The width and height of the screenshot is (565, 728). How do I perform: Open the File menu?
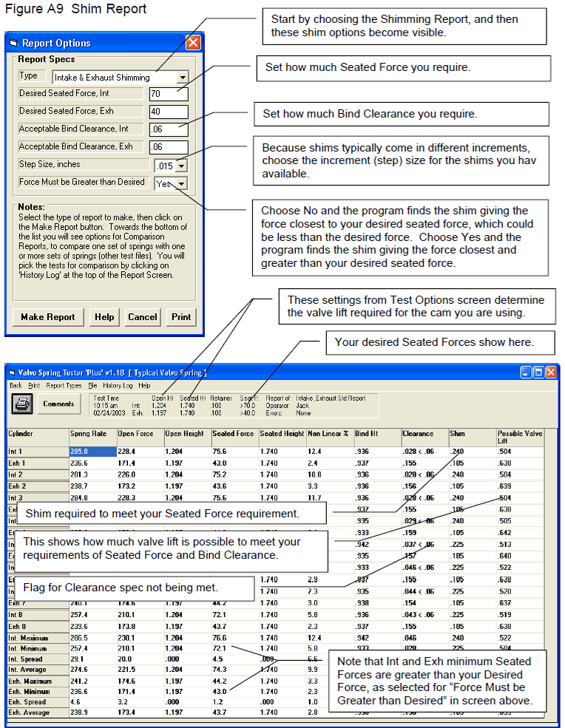[x=92, y=385]
